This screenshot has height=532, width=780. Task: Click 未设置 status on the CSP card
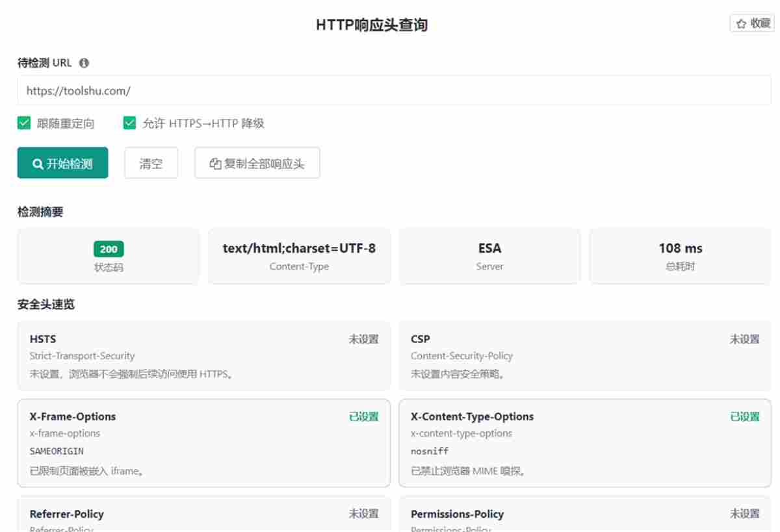[x=745, y=339]
